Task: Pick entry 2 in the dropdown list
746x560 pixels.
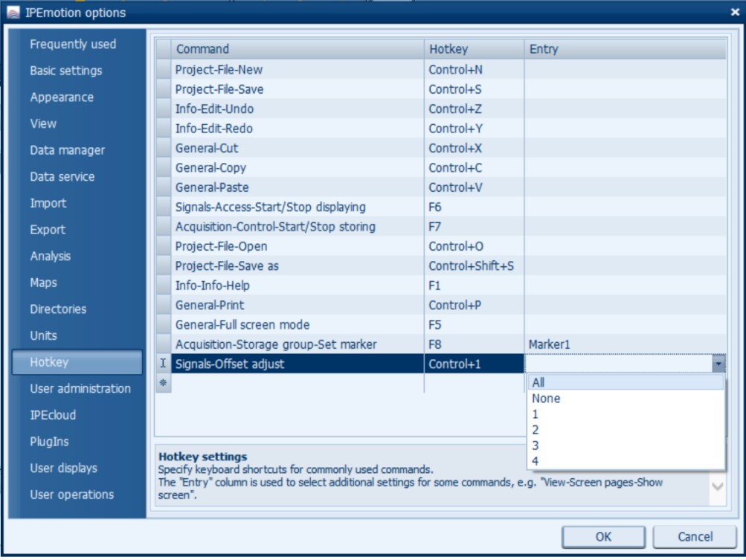Action: tap(626, 430)
